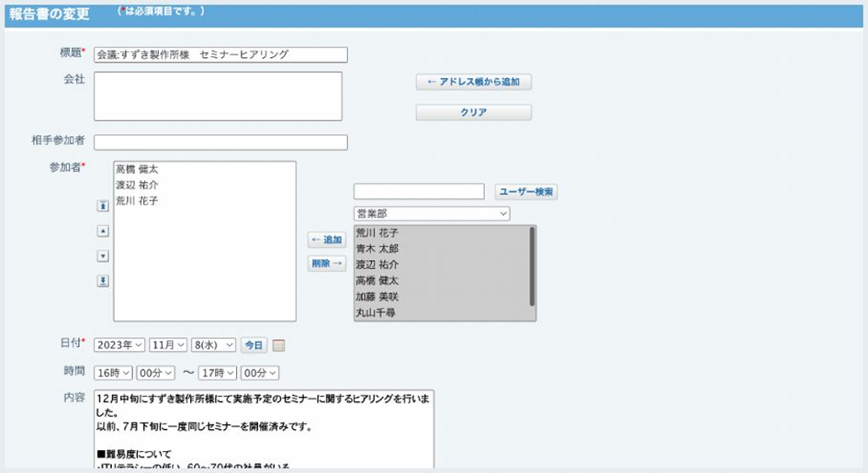Set date with the 今日 button

[254, 345]
